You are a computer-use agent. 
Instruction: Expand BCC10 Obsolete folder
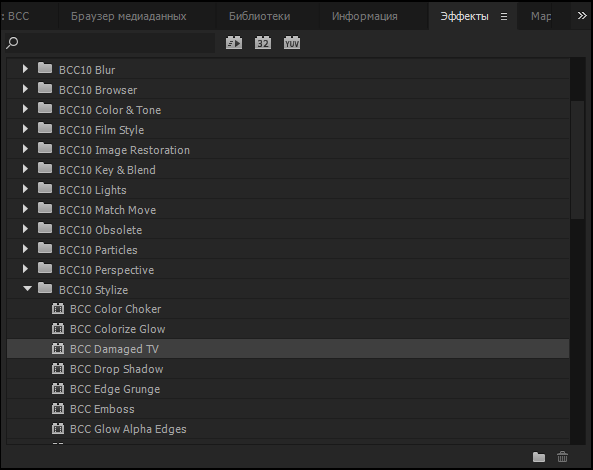pyautogui.click(x=25, y=229)
